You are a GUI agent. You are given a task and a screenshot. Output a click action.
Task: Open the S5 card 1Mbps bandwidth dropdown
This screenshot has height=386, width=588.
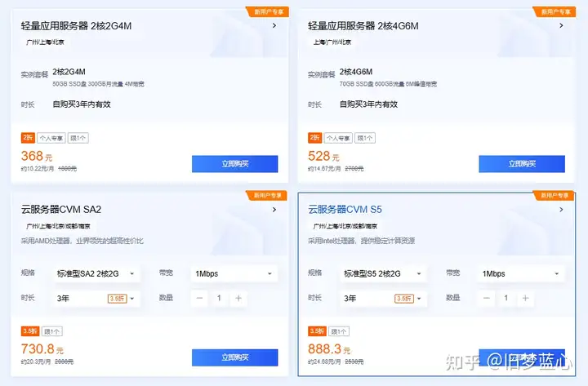coord(521,273)
